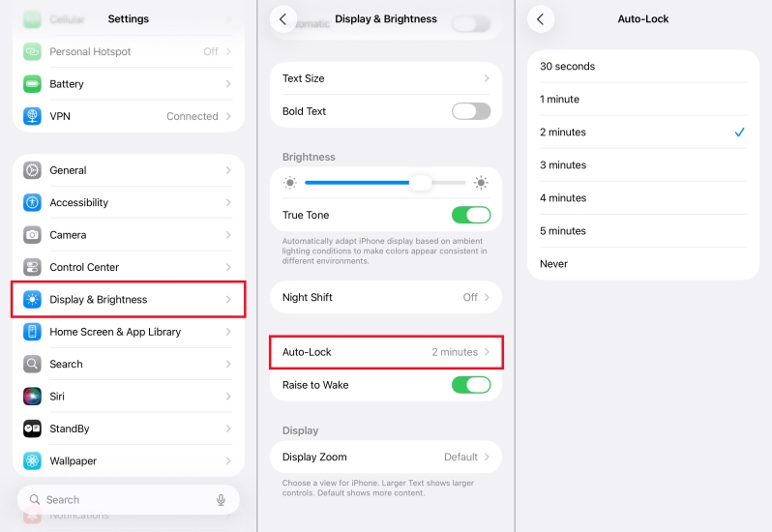The height and width of the screenshot is (532, 772).
Task: Tap the Control Center icon
Action: [x=33, y=267]
